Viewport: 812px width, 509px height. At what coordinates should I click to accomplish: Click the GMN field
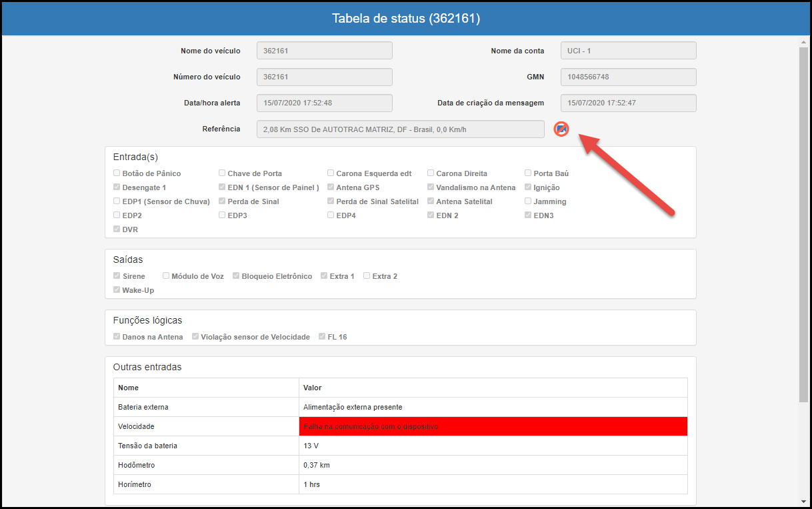click(629, 77)
